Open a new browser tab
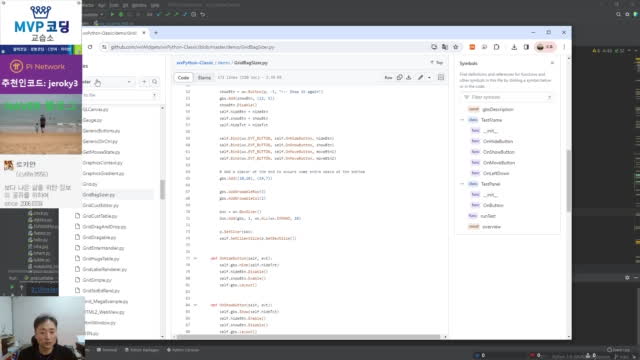The height and width of the screenshot is (360, 640). (156, 33)
